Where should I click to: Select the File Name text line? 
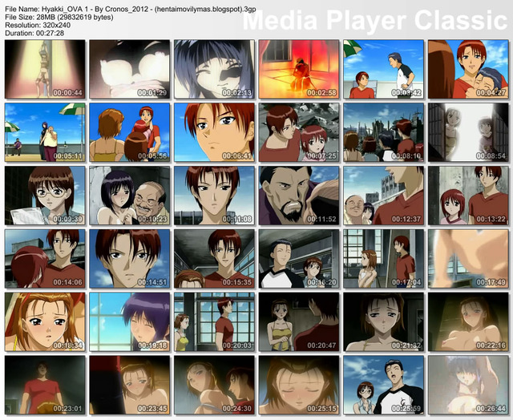(x=131, y=9)
